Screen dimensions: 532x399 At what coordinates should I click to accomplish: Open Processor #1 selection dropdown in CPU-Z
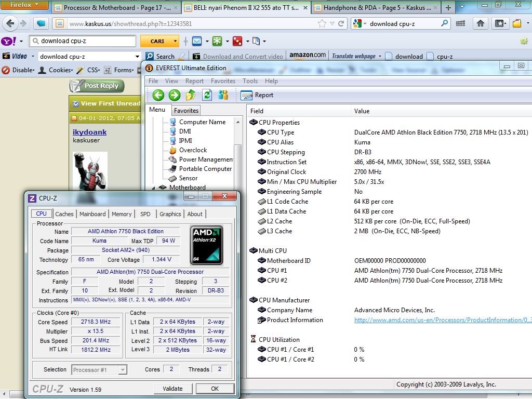pyautogui.click(x=123, y=369)
